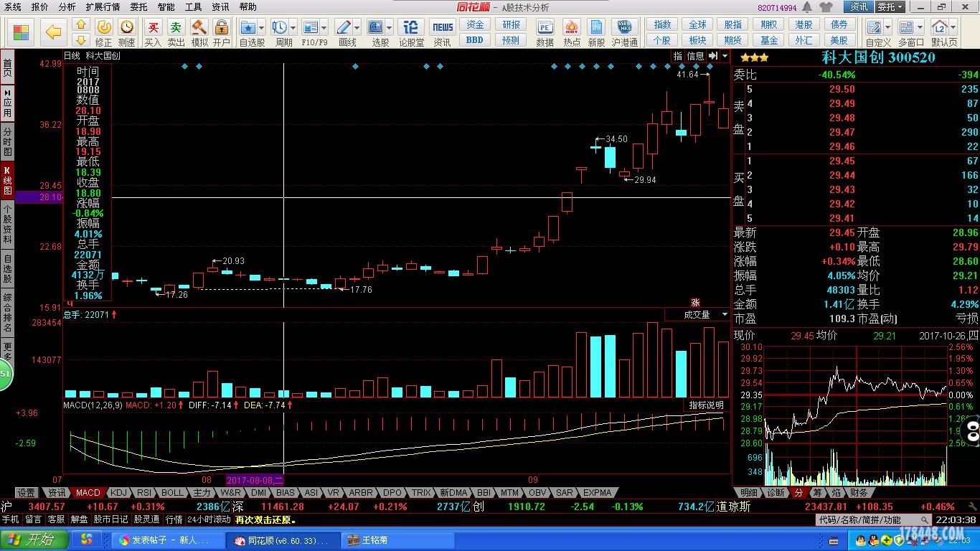Switch to the KDJ indicator tab

click(x=119, y=493)
